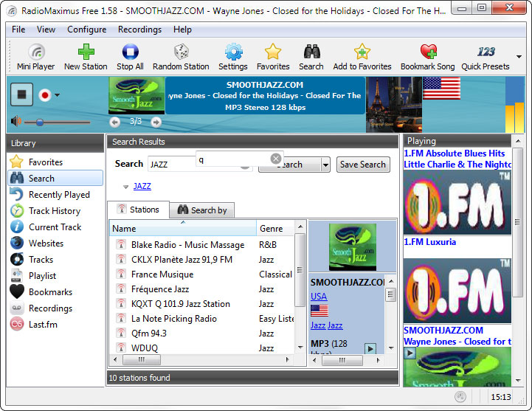
Task: Click SmoothJazz logo in player banner
Action: pos(137,95)
